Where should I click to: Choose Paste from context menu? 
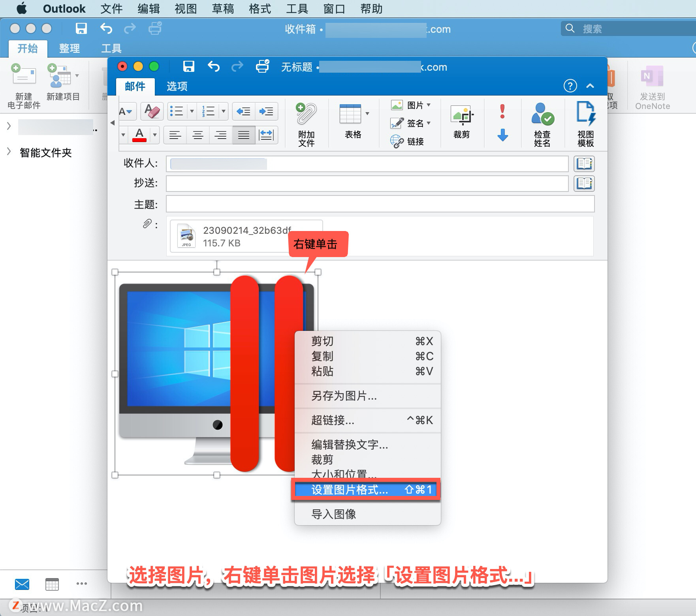coord(367,371)
